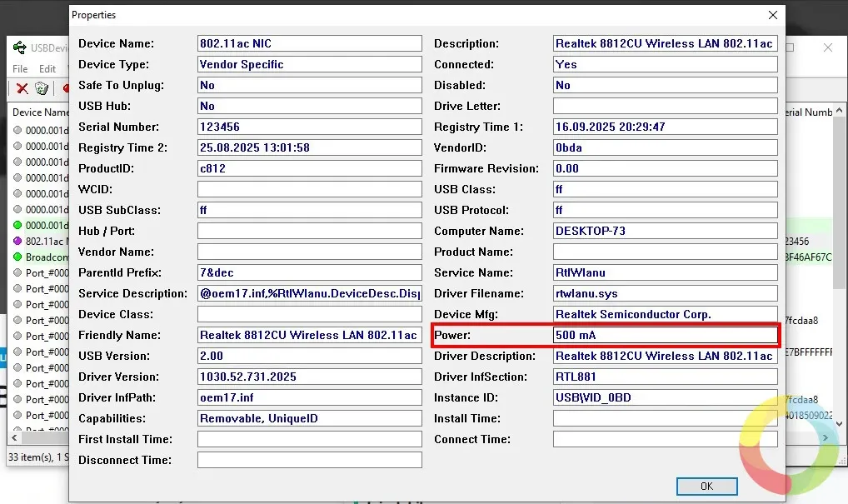
Task: Click the Driver InfPath field 'oem17.inf'
Action: (x=309, y=397)
